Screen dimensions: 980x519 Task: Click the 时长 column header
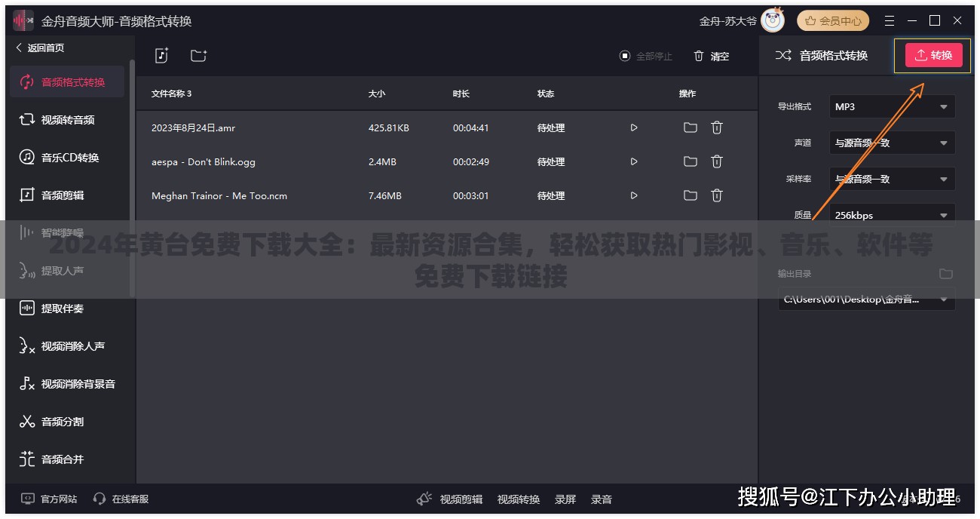pyautogui.click(x=461, y=94)
